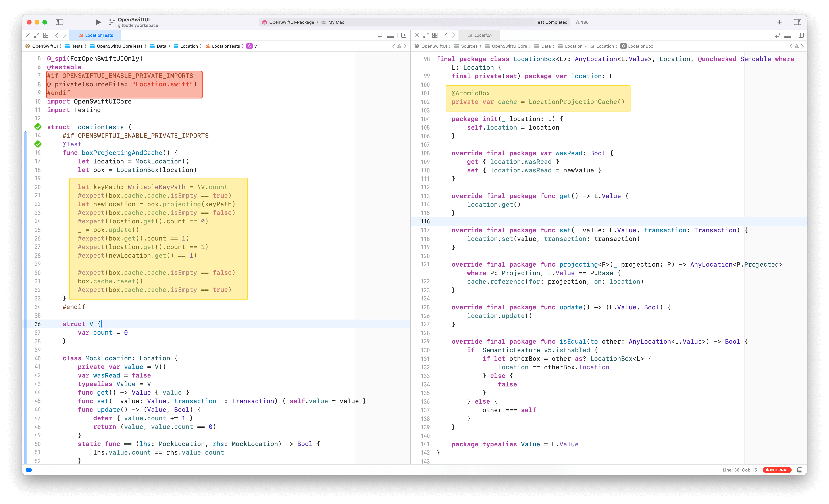Click the Swift file icon in the breadcrumb
This screenshot has height=504, width=829.
(x=208, y=46)
